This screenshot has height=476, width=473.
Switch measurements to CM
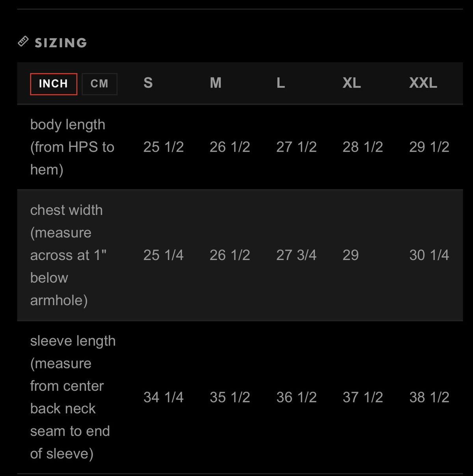pos(99,84)
